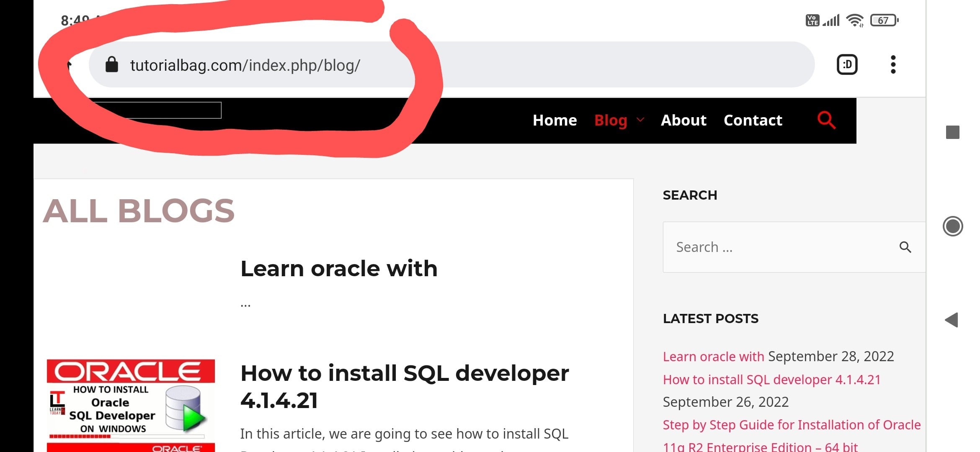This screenshot has height=452, width=980.
Task: Tap Android home circle button
Action: 952,226
